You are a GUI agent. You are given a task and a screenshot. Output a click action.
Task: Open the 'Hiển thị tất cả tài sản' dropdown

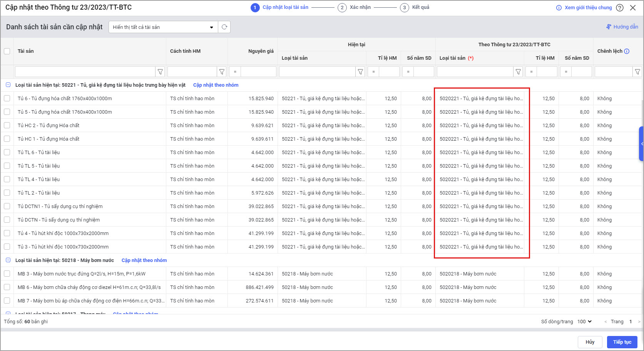[x=163, y=27]
